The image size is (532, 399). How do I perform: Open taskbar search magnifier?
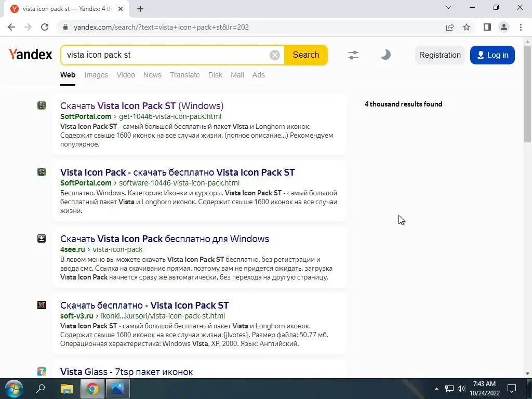(x=41, y=389)
